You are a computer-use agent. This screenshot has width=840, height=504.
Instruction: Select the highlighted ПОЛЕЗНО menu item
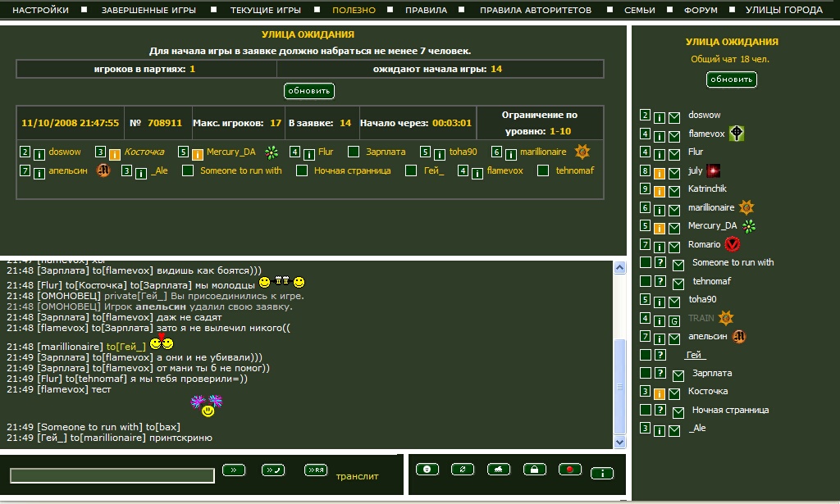tap(354, 10)
